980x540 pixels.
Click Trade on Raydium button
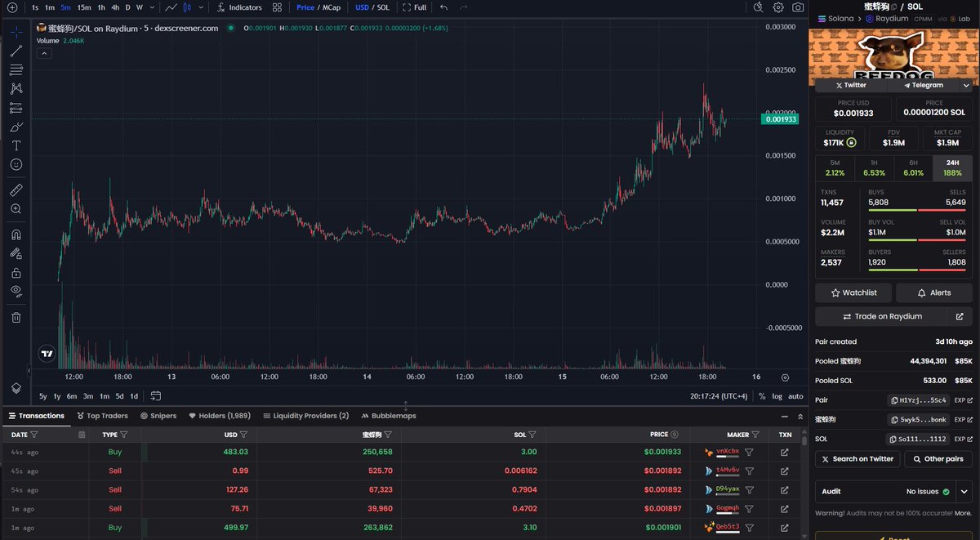pos(880,316)
